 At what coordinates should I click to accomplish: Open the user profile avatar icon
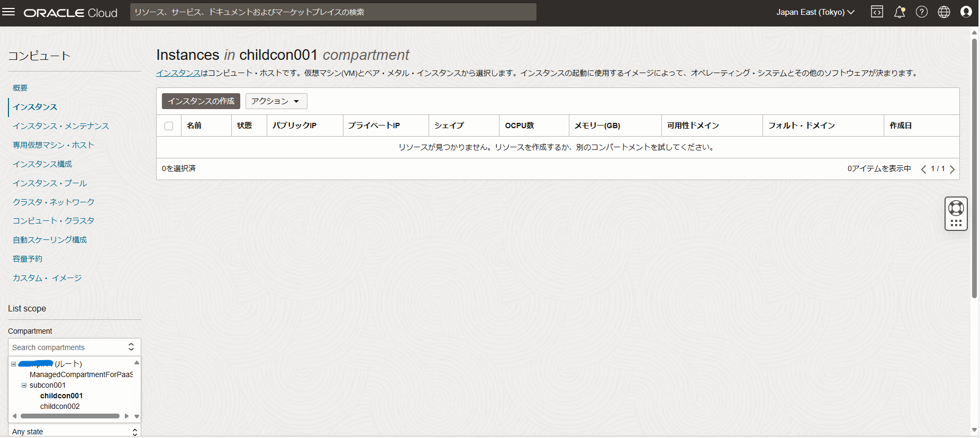[966, 12]
